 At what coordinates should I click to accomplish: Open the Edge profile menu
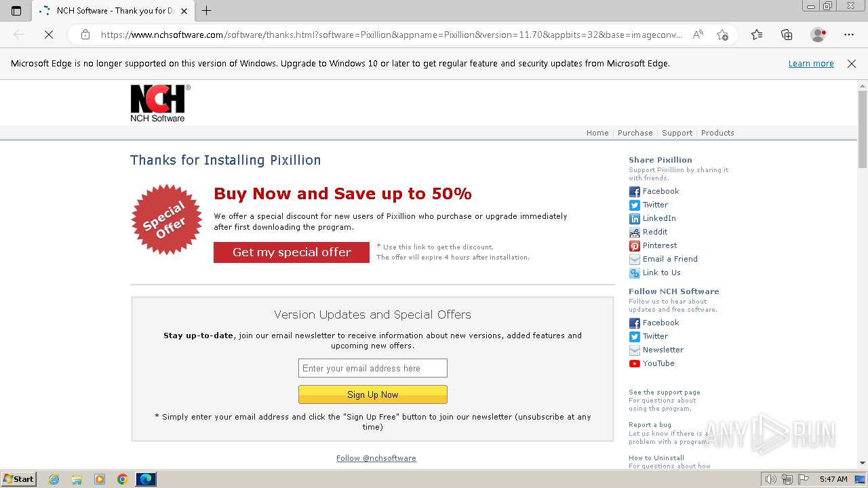click(x=818, y=35)
